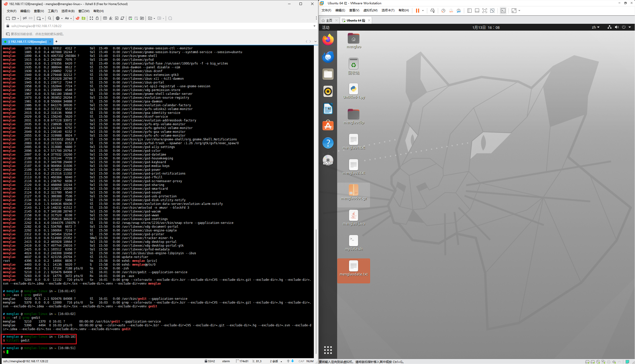Open Firefox from the Ubuntu dock
The width and height of the screenshot is (635, 364).
[x=328, y=40]
